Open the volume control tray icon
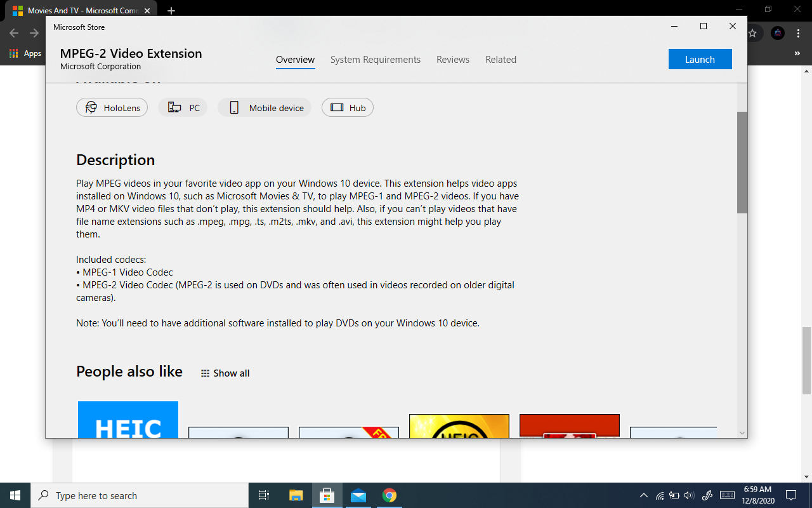 tap(690, 495)
